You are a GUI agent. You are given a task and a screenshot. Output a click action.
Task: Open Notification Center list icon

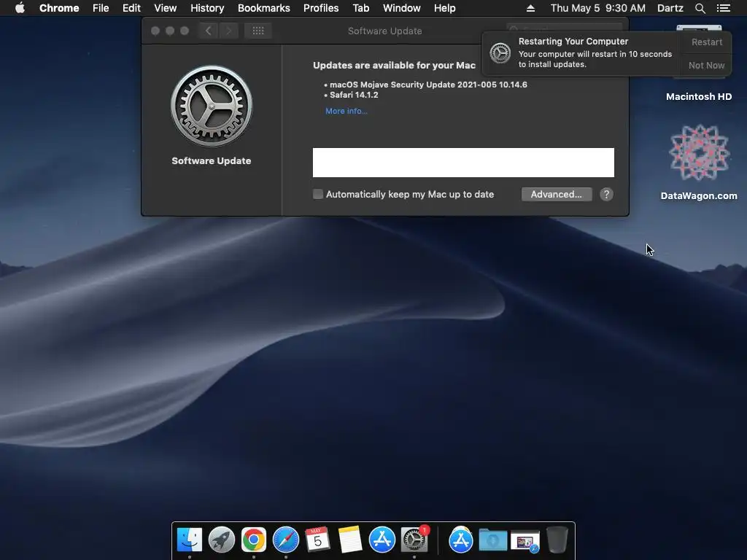(723, 8)
